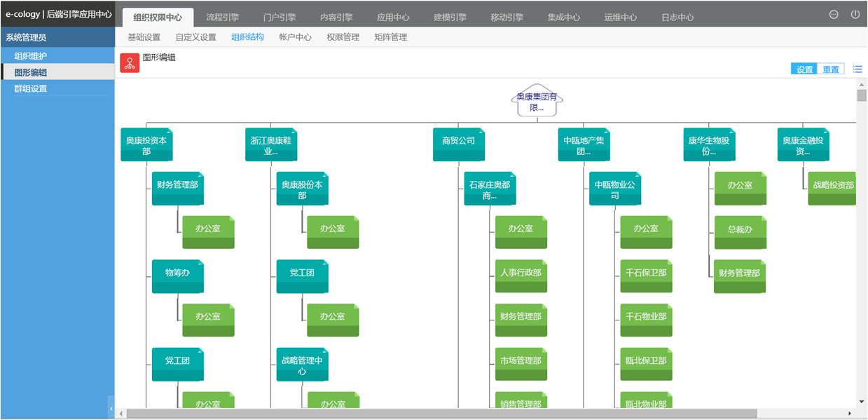Collapse the left sidebar with arrow handle
The height and width of the screenshot is (420, 868).
point(111,407)
